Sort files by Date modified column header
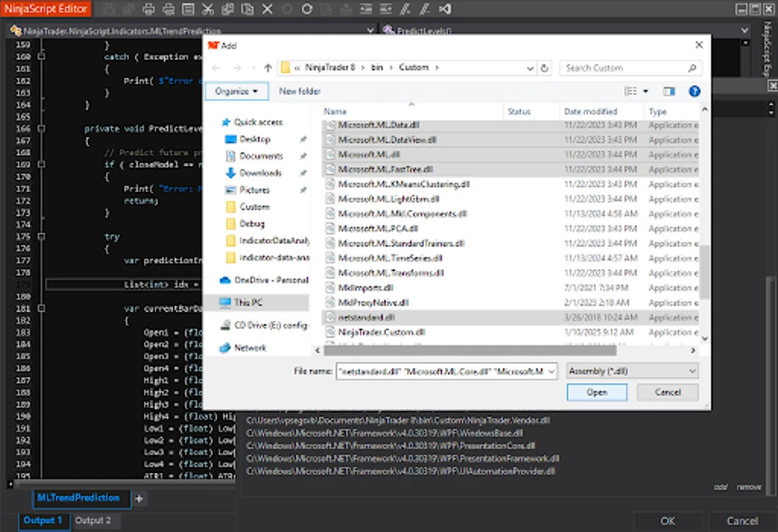 pos(602,111)
